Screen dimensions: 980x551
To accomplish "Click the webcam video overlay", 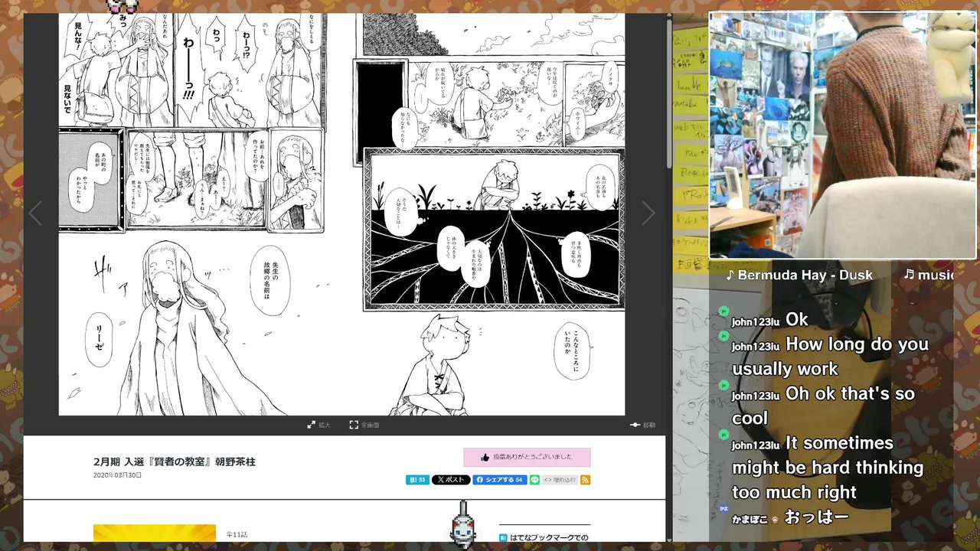I will coord(842,135).
